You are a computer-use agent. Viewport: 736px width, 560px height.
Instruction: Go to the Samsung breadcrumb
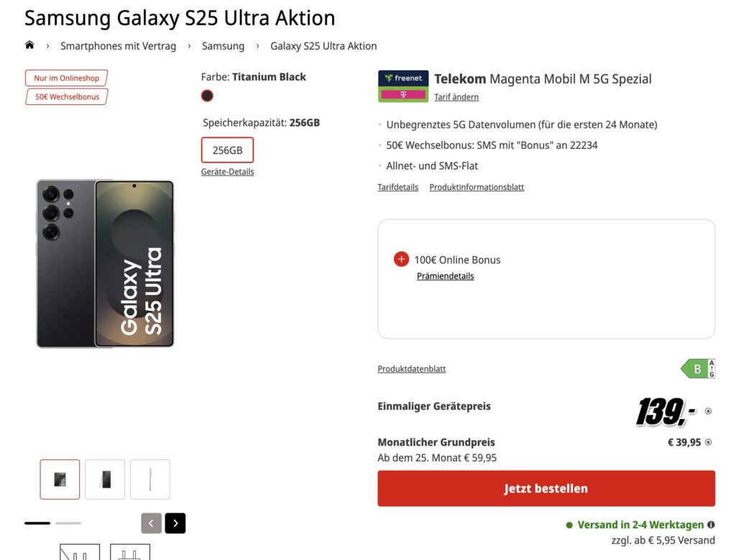pyautogui.click(x=223, y=46)
